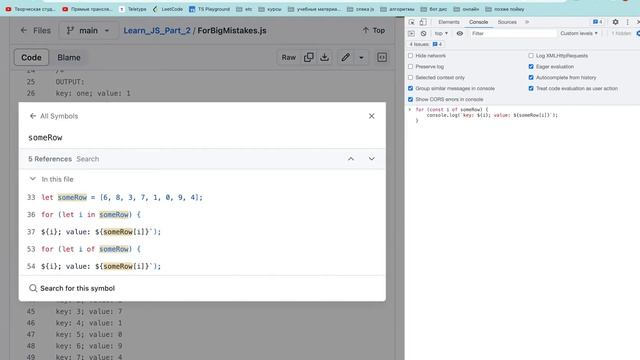The image size is (640, 360).
Task: Create live expression eye icon
Action: coord(460,33)
